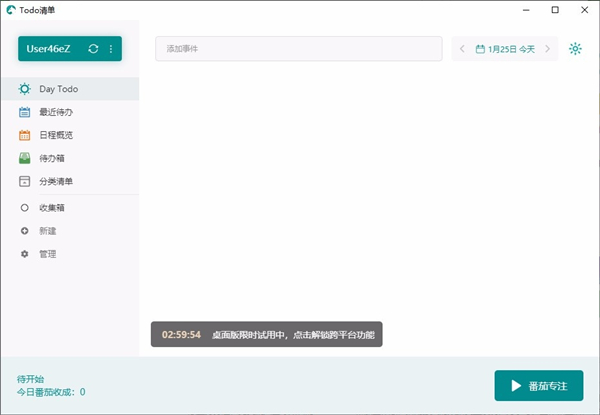The width and height of the screenshot is (600, 415).
Task: Click the 桌面版限时试用中 trial notice banner
Action: click(x=267, y=334)
